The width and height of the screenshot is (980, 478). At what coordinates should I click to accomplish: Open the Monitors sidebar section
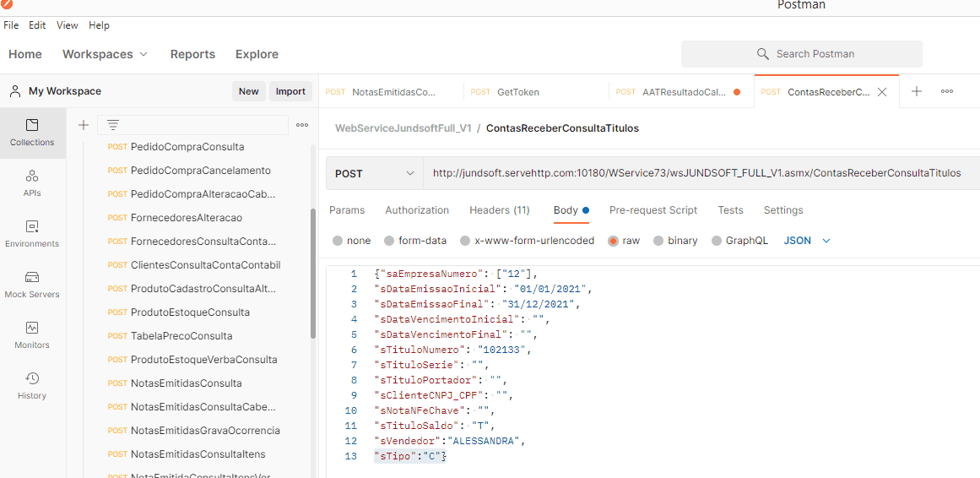[x=32, y=335]
